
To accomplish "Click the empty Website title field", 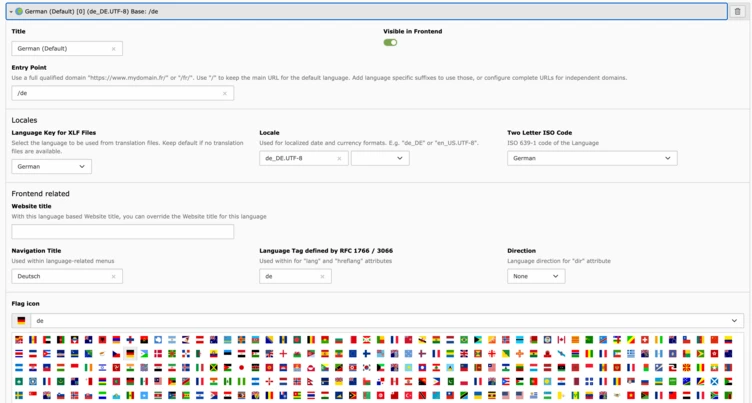I will [123, 232].
